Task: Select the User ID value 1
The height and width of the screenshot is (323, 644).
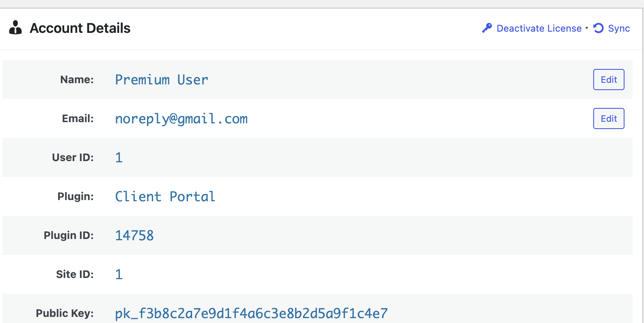Action: 119,157
